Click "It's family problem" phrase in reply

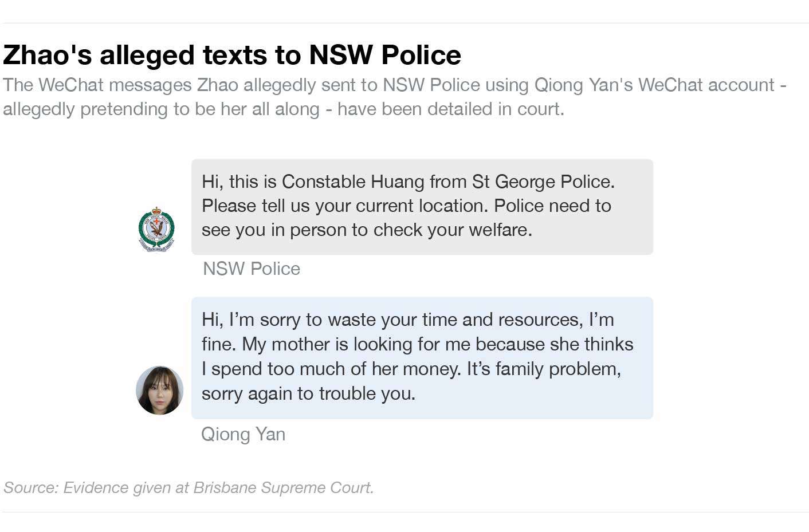click(544, 369)
